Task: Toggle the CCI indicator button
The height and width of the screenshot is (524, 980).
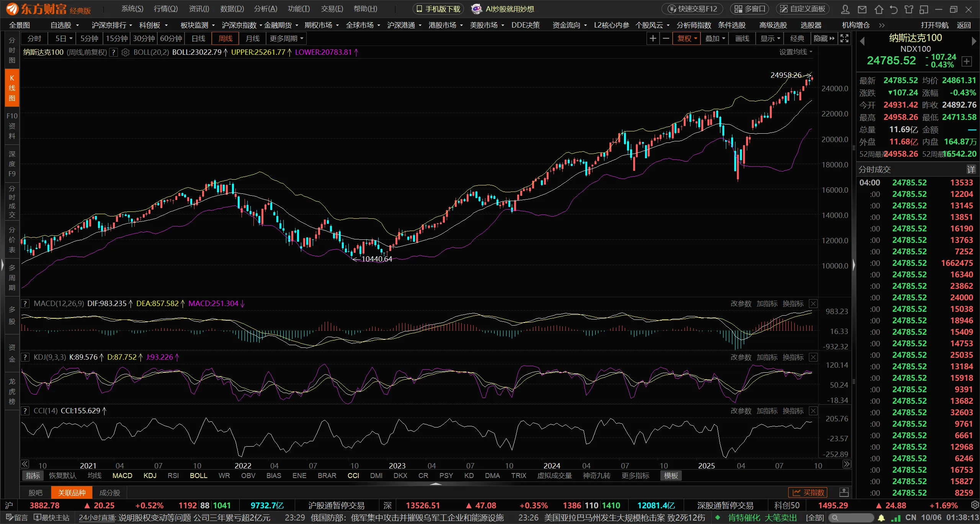Action: [x=353, y=476]
